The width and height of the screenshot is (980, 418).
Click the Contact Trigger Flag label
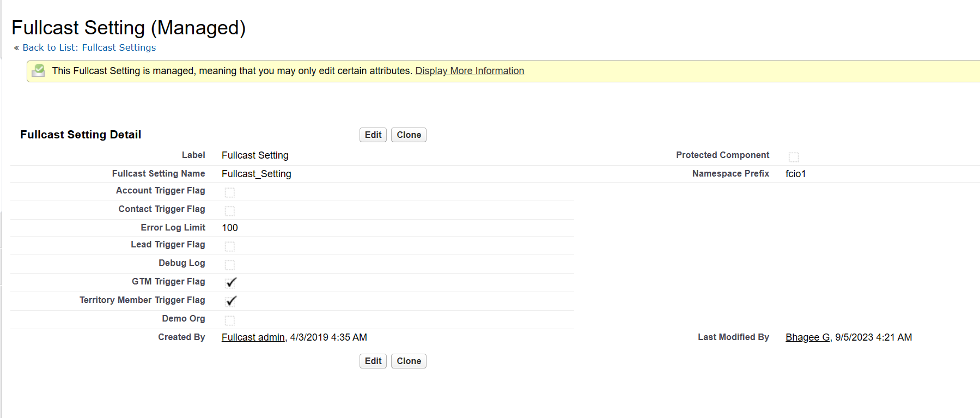(162, 209)
